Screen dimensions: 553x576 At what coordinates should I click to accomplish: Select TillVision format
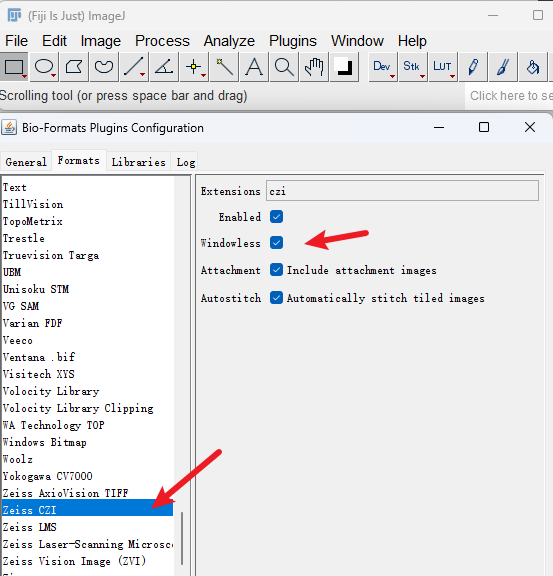tap(87, 204)
